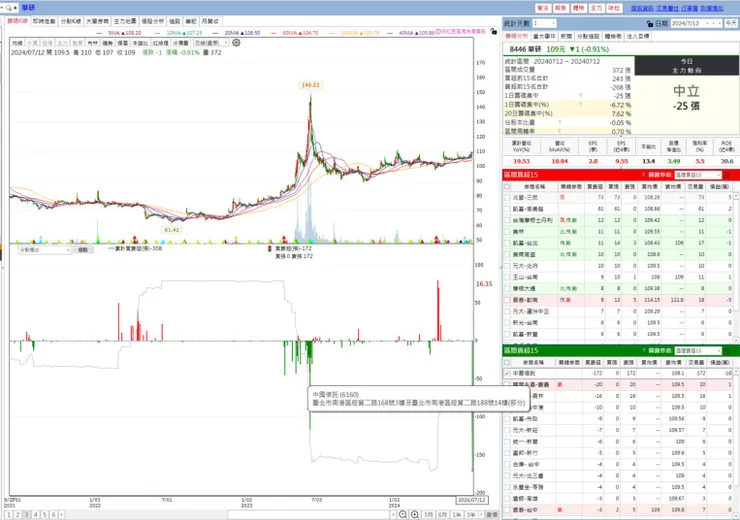The width and height of the screenshot is (740, 520).
Task: Switch to the 即時走勢 tab
Action: [x=44, y=21]
